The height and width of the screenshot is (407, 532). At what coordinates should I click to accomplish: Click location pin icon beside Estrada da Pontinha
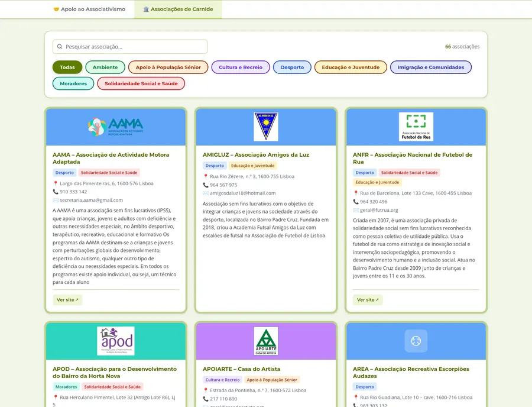tap(206, 390)
